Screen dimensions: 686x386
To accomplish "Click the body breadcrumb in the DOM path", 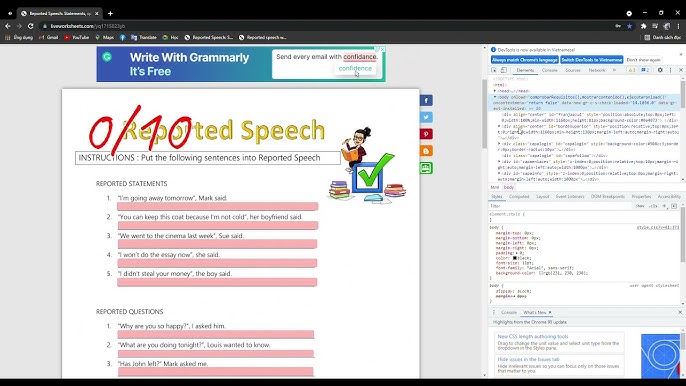I will (x=508, y=187).
